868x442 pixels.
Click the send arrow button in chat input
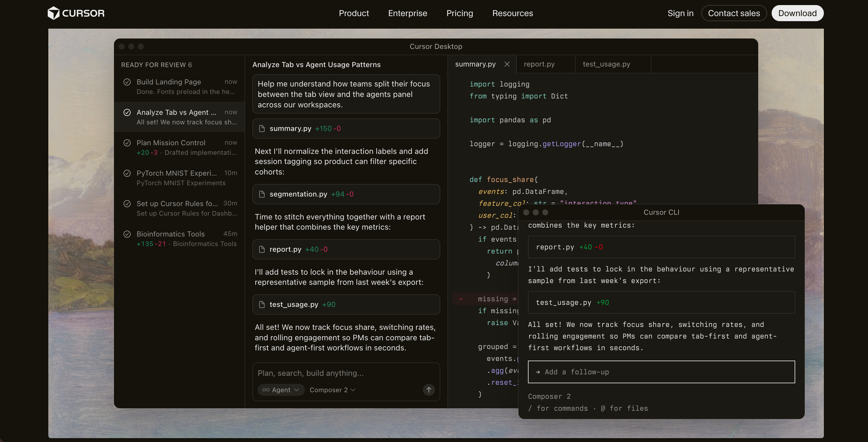(x=429, y=390)
